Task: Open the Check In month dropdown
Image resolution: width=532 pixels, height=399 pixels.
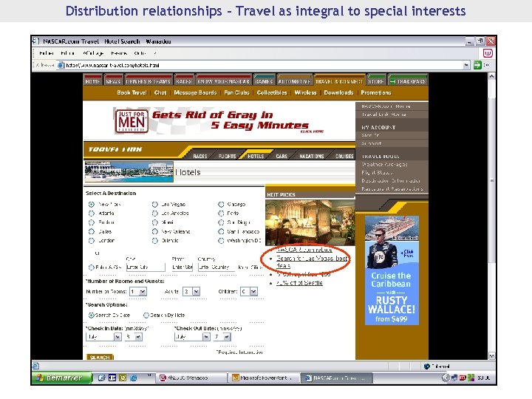Action: (117, 337)
